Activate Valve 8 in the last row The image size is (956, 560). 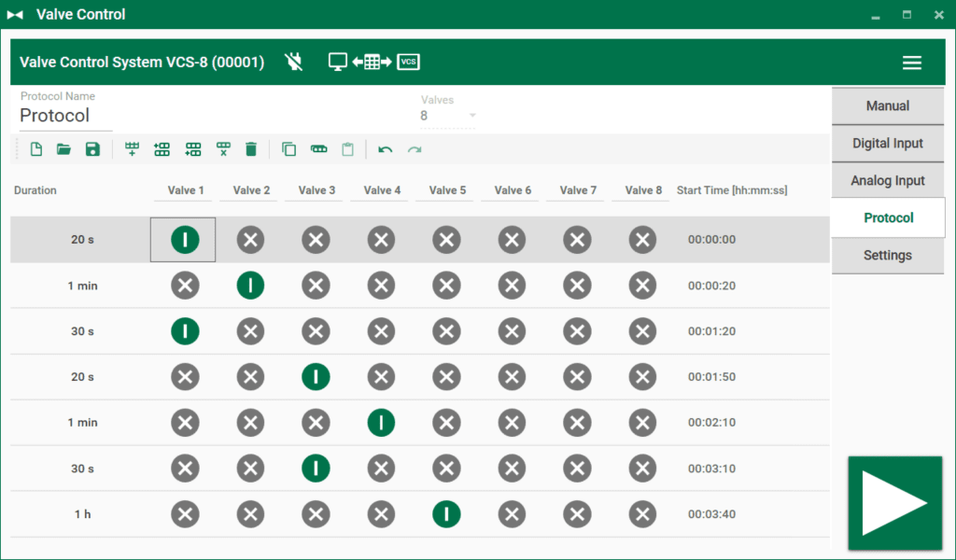click(642, 514)
